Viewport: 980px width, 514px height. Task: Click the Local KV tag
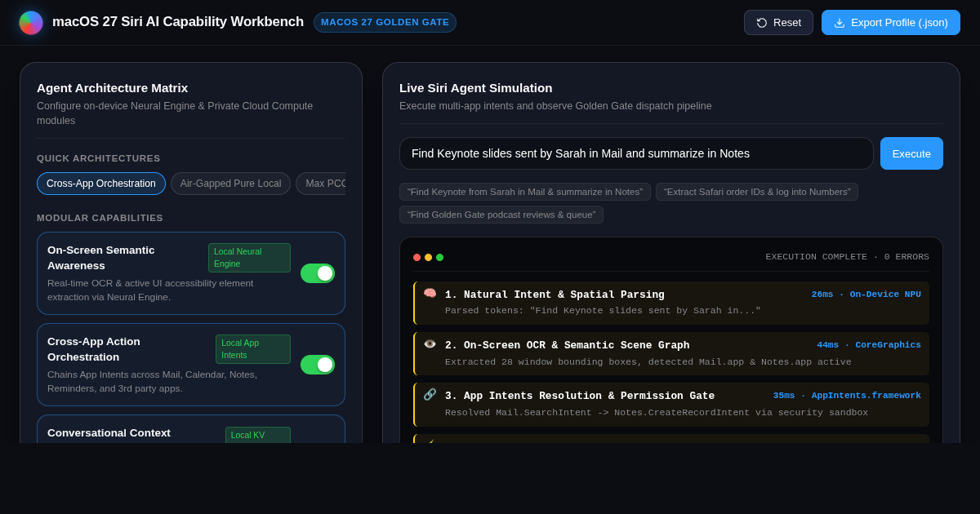(258, 435)
